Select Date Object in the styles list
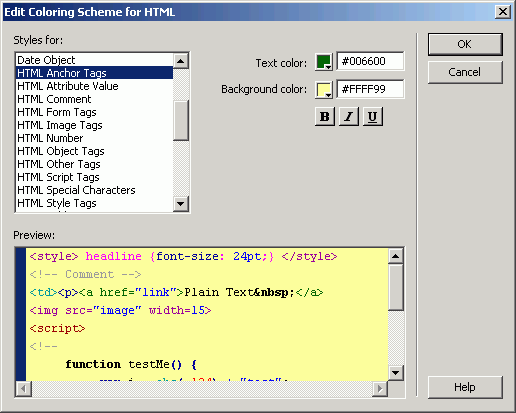This screenshot has width=516, height=413. (x=94, y=60)
